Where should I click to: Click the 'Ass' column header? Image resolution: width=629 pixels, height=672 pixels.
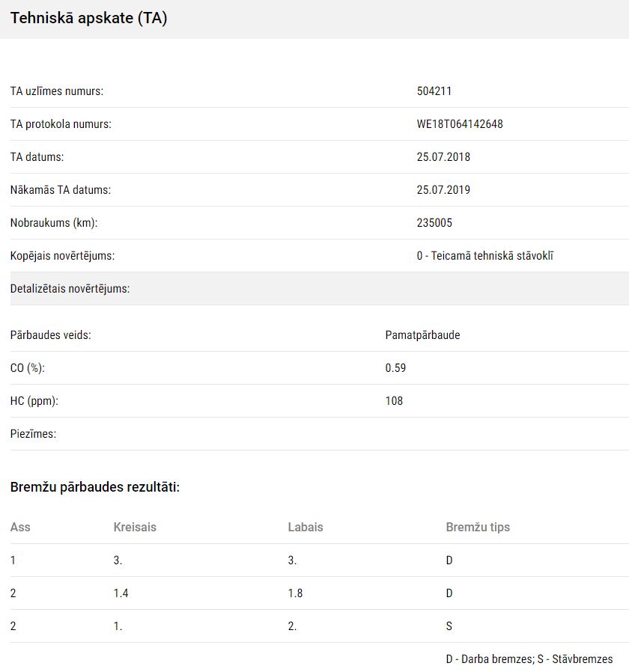(x=20, y=527)
